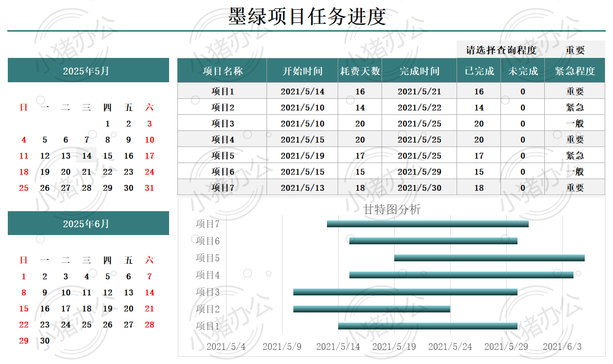The image size is (613, 364).
Task: Click start date 2021/5/13 of 项目7
Action: tap(302, 187)
